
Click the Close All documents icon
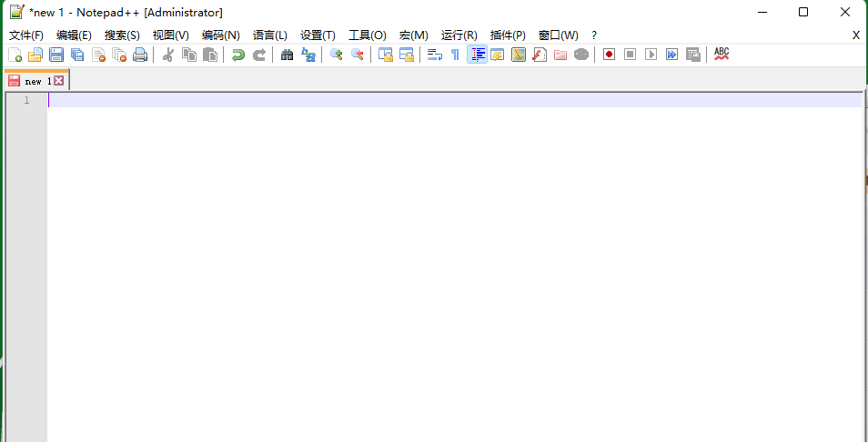pyautogui.click(x=119, y=55)
